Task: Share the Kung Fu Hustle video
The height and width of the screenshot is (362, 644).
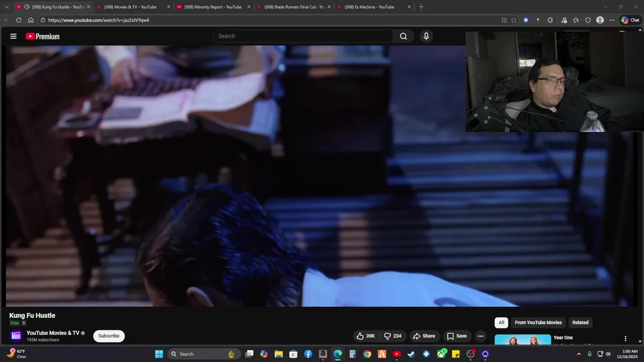Action: [424, 336]
